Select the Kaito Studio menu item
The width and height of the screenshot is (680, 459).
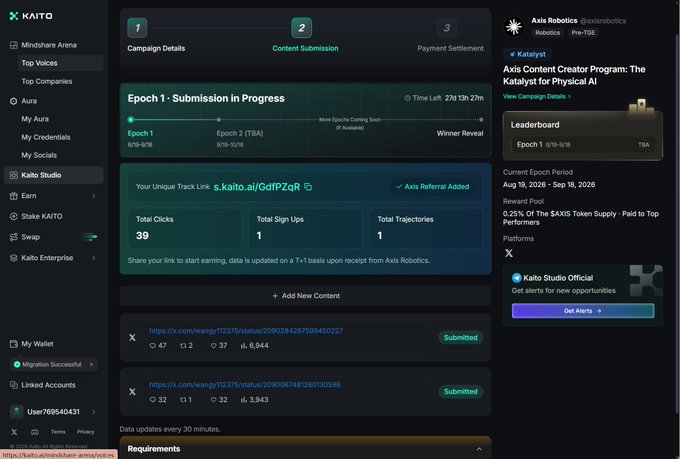pyautogui.click(x=54, y=175)
